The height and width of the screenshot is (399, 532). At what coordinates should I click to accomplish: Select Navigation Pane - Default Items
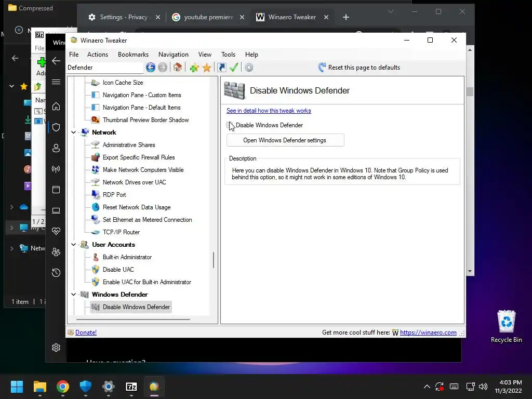pyautogui.click(x=141, y=108)
